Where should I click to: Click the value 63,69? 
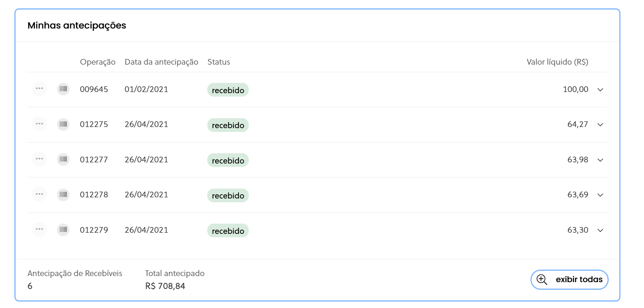[x=578, y=195]
